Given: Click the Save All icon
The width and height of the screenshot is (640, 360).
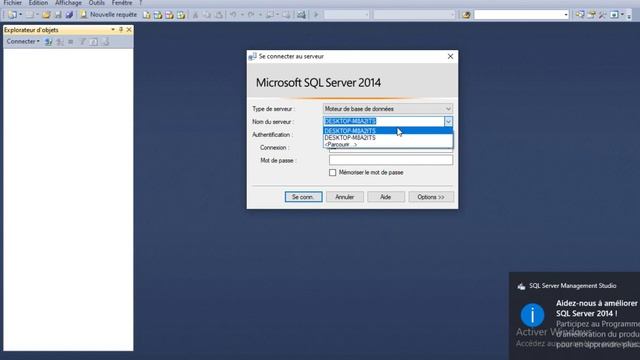Looking at the screenshot, I should pos(69,15).
